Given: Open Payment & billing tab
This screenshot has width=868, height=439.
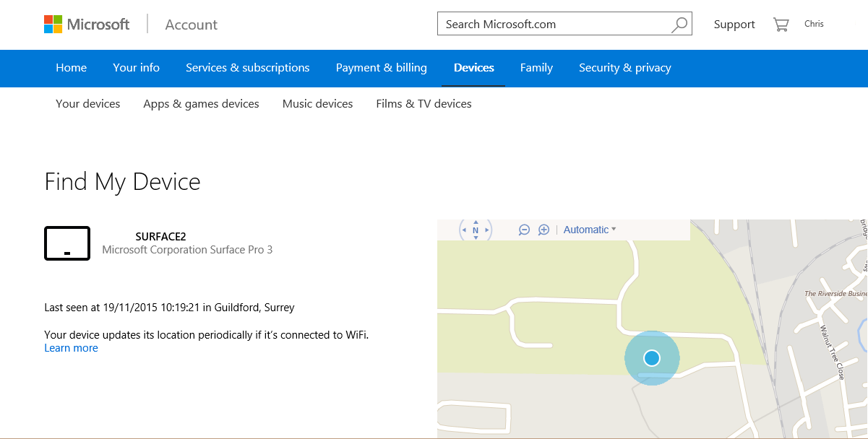Looking at the screenshot, I should (382, 68).
